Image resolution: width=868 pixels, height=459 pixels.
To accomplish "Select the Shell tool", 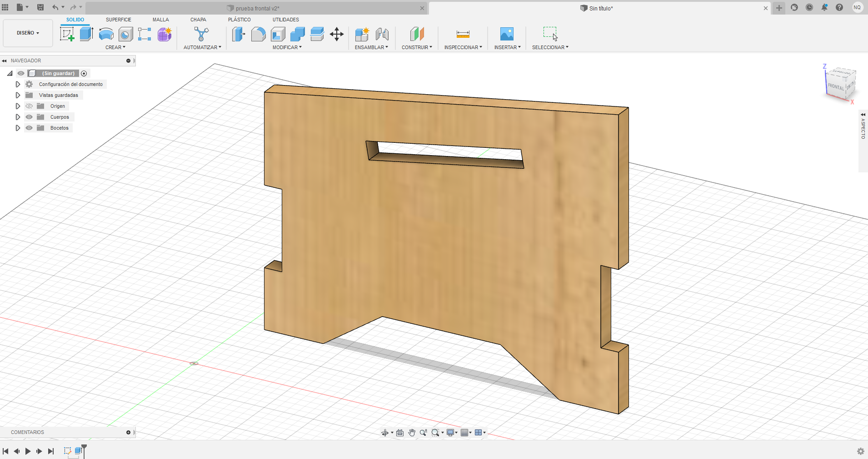I will (x=278, y=34).
